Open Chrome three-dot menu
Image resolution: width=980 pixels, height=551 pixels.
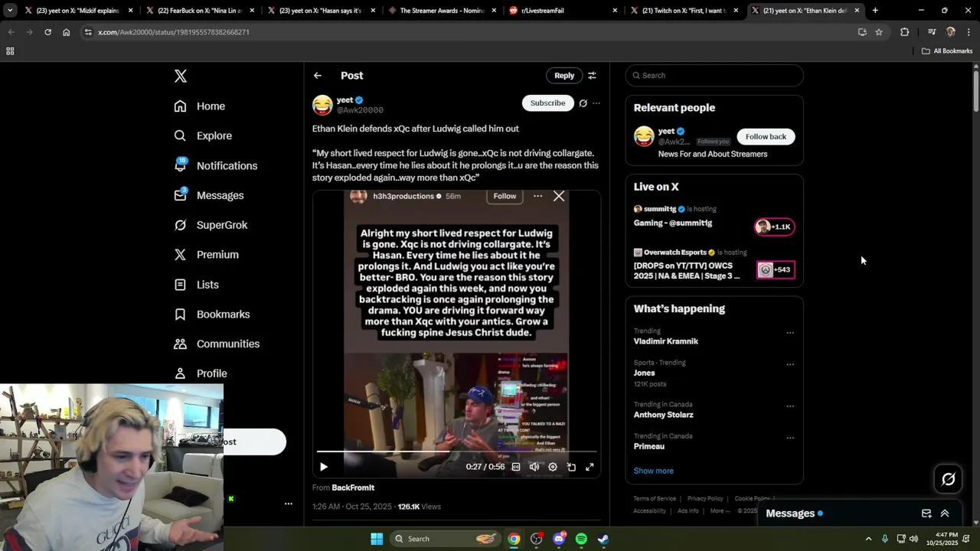969,32
